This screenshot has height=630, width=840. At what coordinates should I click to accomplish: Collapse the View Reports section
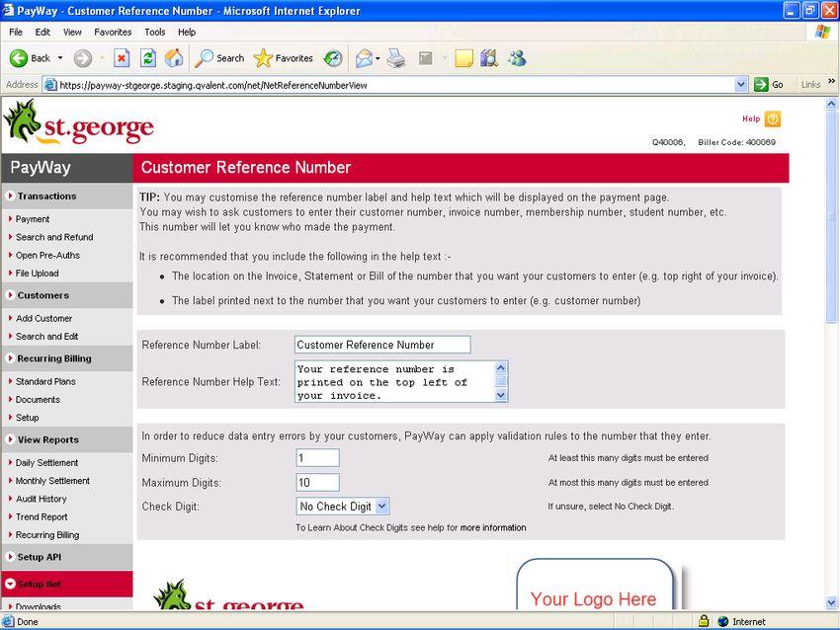tap(67, 439)
